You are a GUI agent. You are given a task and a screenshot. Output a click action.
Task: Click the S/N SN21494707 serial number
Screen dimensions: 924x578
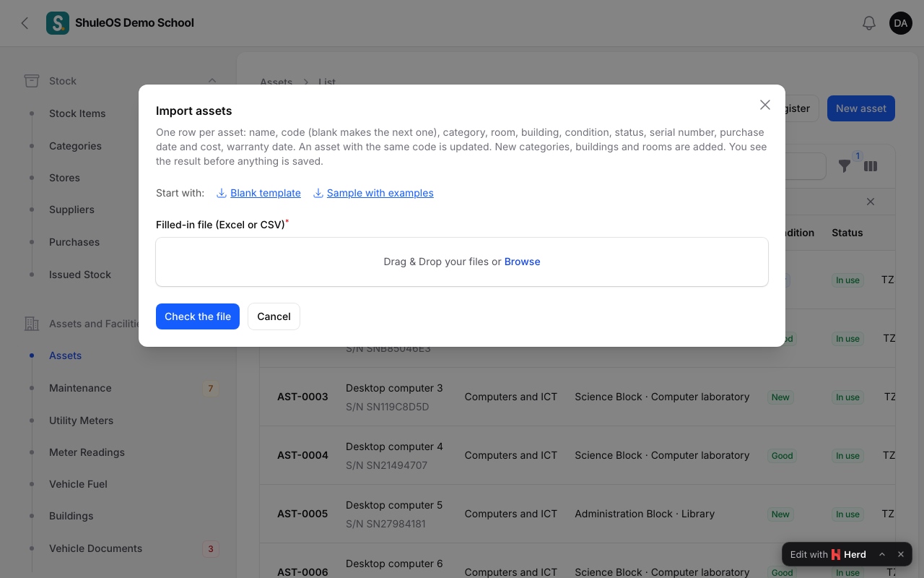(386, 465)
